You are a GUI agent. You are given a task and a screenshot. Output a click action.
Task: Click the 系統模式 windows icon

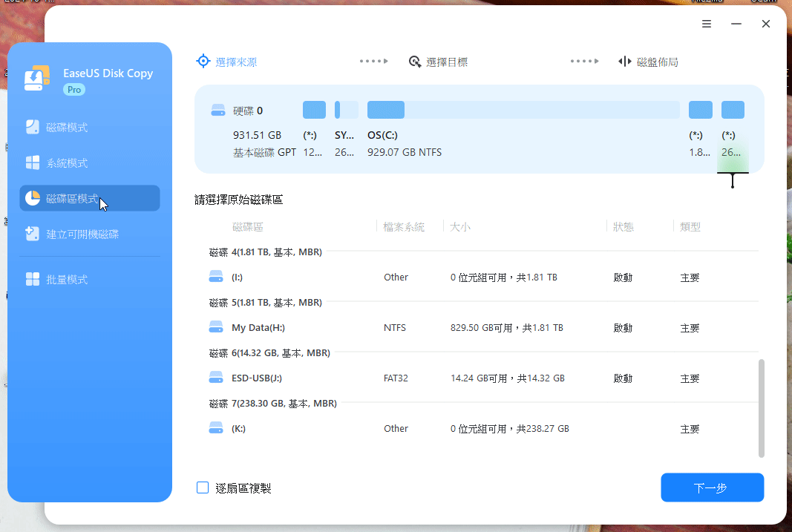click(x=33, y=162)
